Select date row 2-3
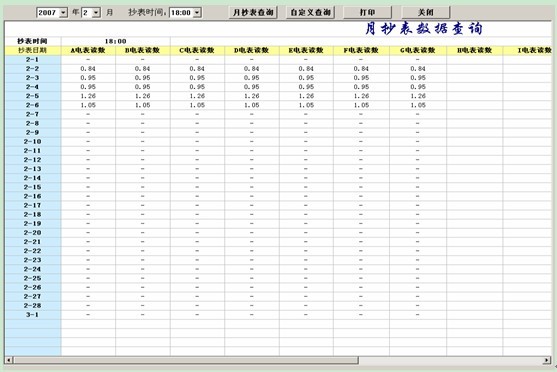 (x=33, y=78)
